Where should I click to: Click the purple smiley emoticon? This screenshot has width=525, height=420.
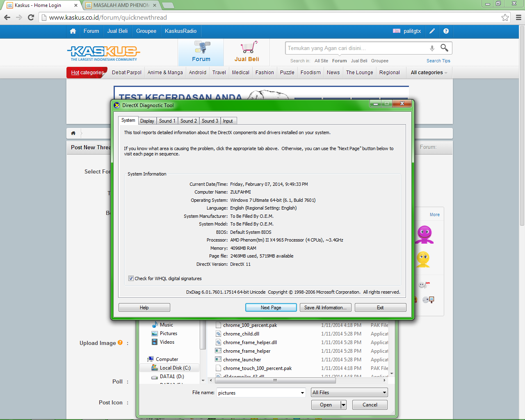point(425,235)
